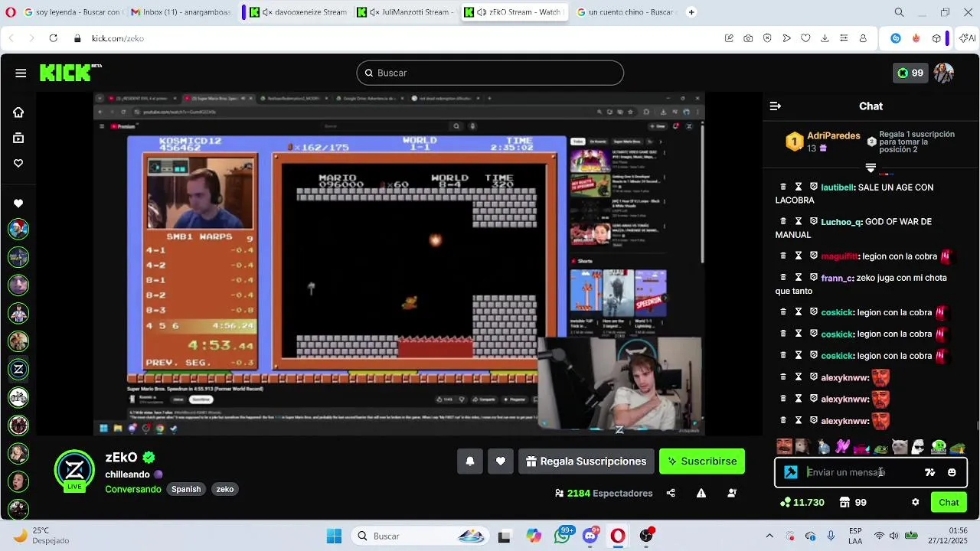Ban Luchoo_q using the shield icon
Image resolution: width=980 pixels, height=551 pixels.
pos(813,222)
